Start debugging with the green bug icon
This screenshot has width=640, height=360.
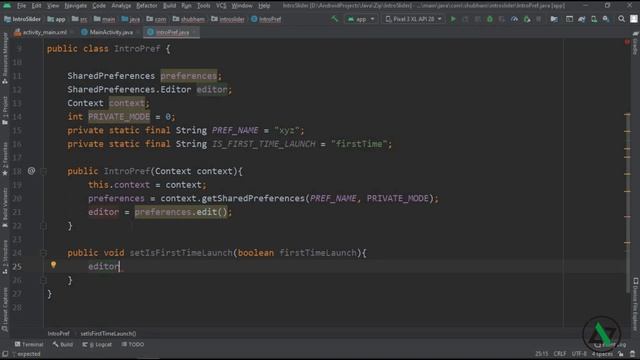(x=490, y=19)
